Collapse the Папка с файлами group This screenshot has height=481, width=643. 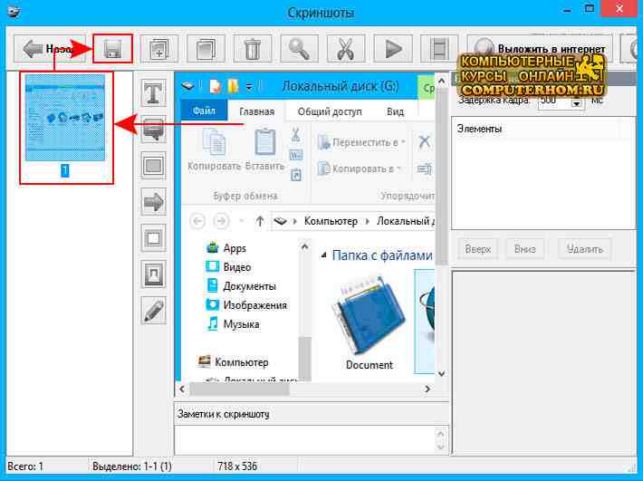pyautogui.click(x=324, y=255)
